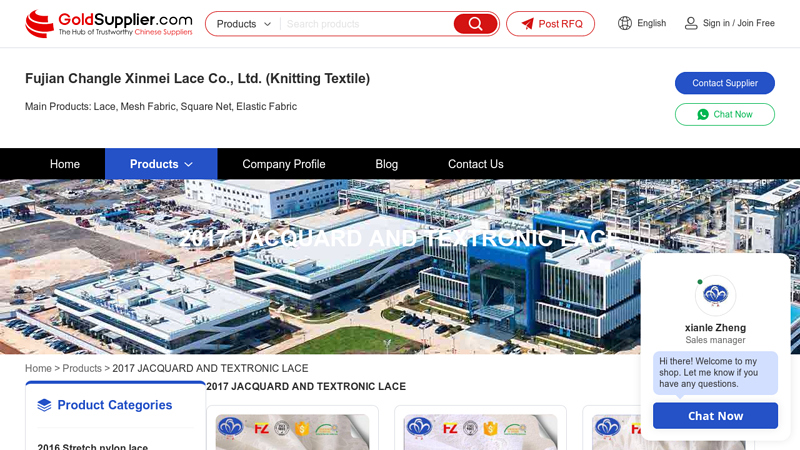Click the WhatsApp icon in Chat Now

703,115
